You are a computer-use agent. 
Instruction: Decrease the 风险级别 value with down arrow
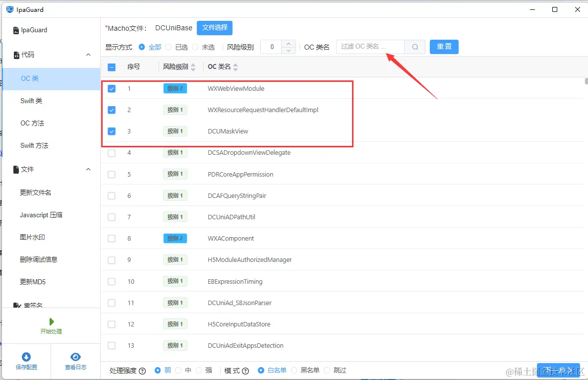pyautogui.click(x=289, y=50)
